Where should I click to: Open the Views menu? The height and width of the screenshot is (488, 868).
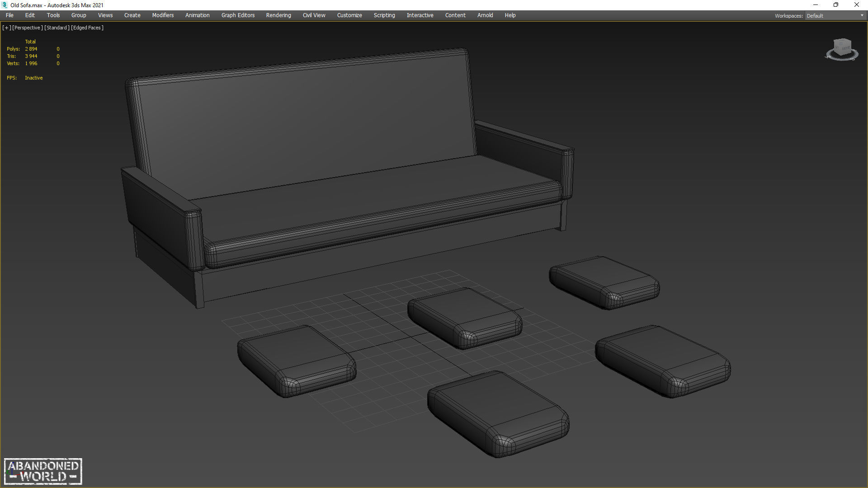(x=105, y=15)
